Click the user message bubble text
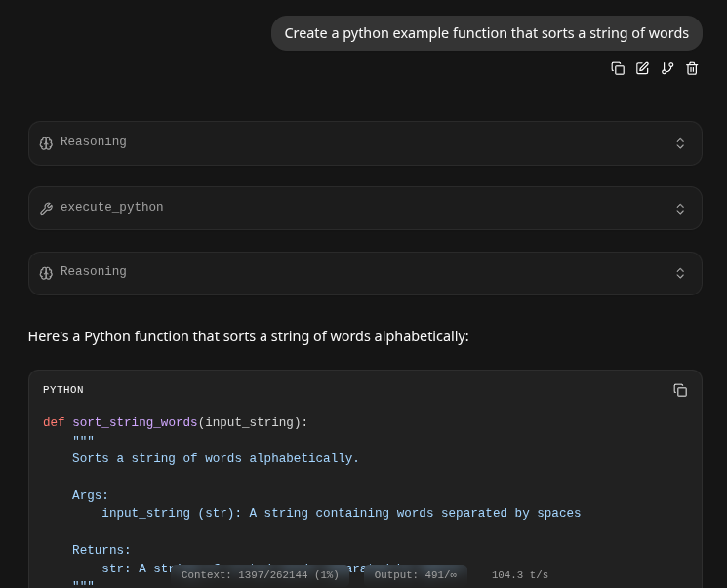 [486, 33]
